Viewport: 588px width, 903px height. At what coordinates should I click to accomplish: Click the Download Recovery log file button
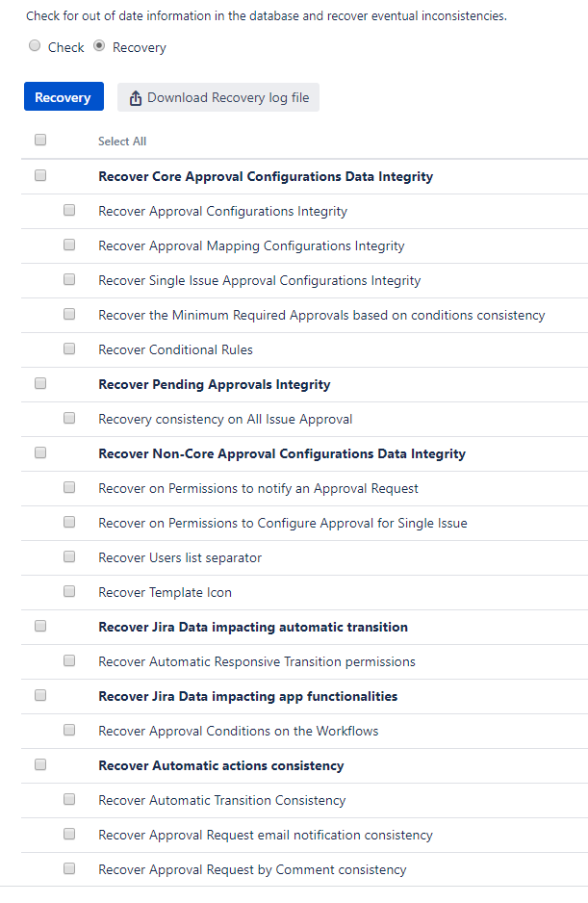[x=218, y=97]
